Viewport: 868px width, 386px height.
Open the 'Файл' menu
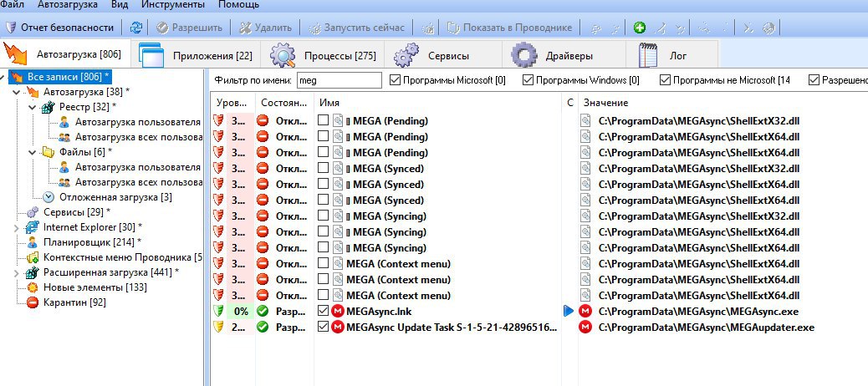[x=13, y=5]
